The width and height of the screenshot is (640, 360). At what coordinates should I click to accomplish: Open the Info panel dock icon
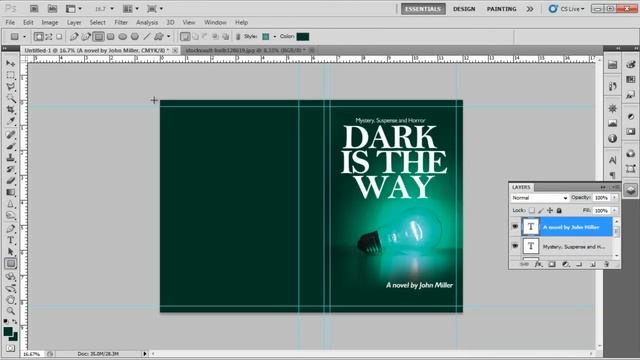pos(612,138)
